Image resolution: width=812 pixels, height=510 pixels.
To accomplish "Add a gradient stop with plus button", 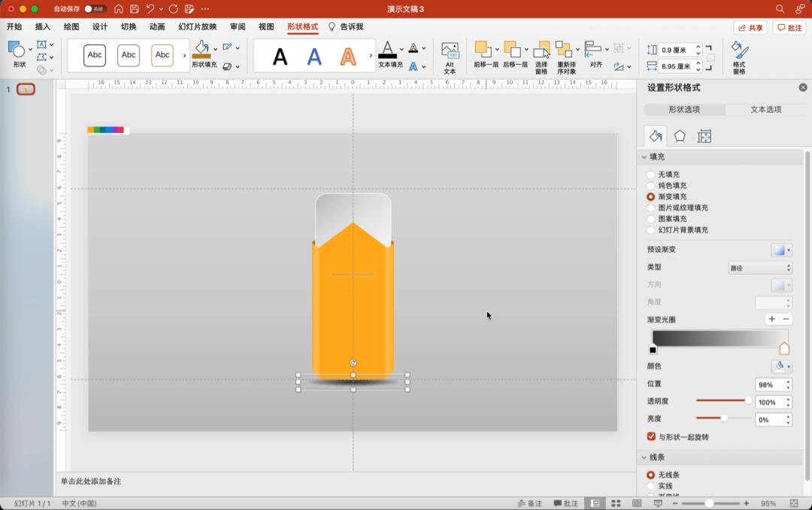I will tap(771, 319).
